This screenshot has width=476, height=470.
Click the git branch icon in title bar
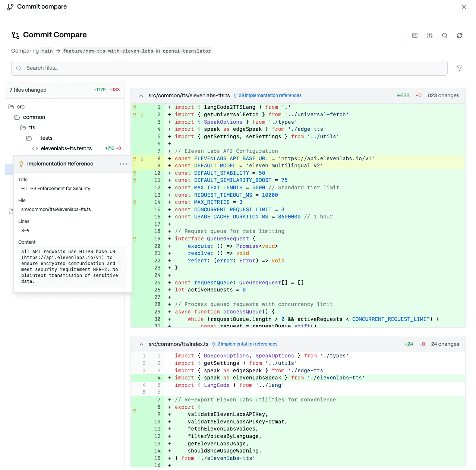(x=10, y=7)
